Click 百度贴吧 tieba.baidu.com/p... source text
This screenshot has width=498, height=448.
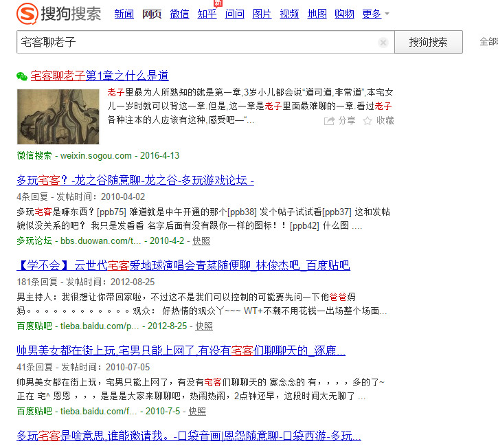pos(78,326)
